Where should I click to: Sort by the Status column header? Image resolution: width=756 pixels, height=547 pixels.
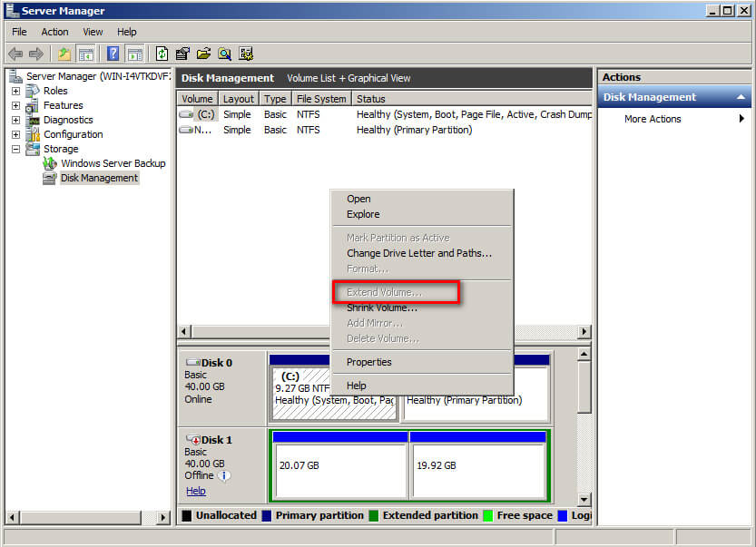(472, 99)
